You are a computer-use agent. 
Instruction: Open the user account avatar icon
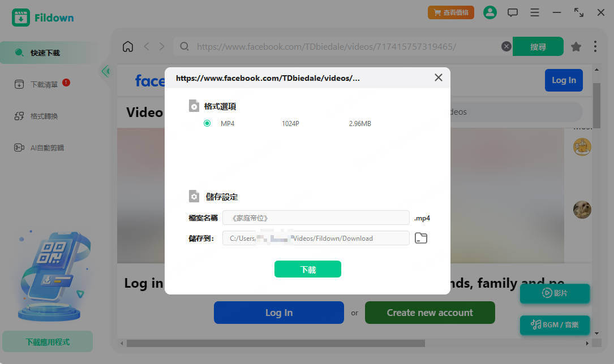(490, 12)
